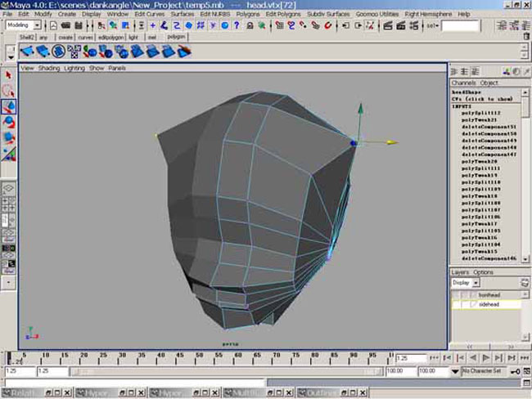
Task: Click the Save Scene icon
Action: [x=79, y=25]
